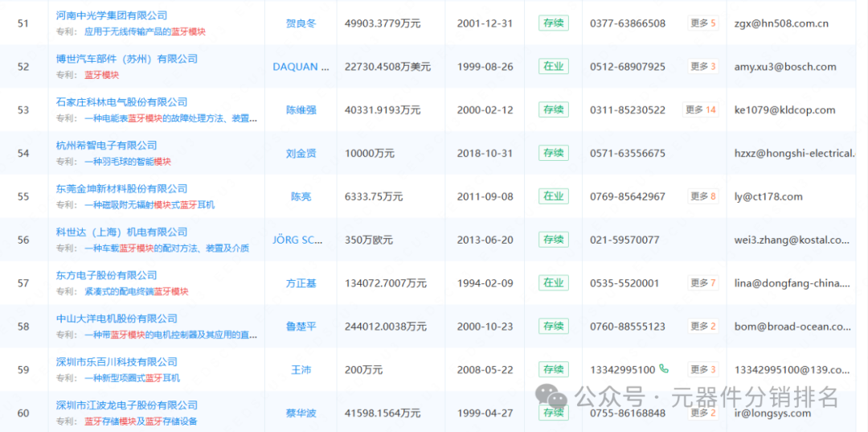Expand 更多 5 phones for 0377-63866508
The width and height of the screenshot is (868, 432).
703,23
